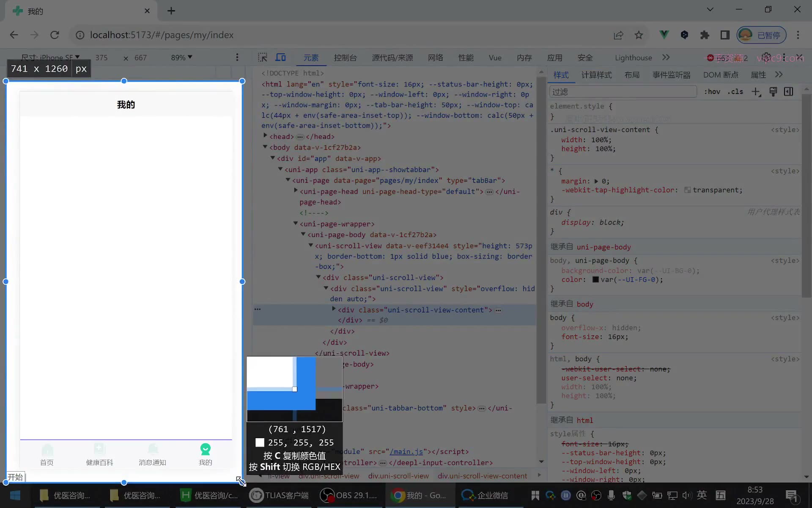Screen dimensions: 812x508
Task: Tap the 健康百科 tab bar item
Action: pos(100,455)
